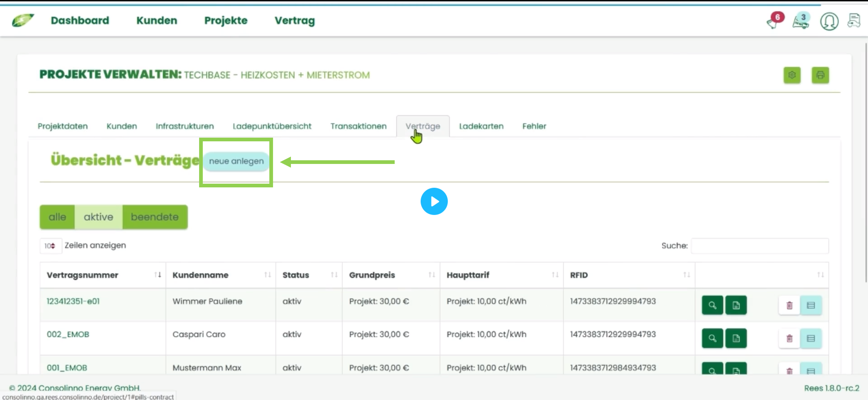View contract 123412351-e01 with magnifier icon
The width and height of the screenshot is (868, 400).
712,305
